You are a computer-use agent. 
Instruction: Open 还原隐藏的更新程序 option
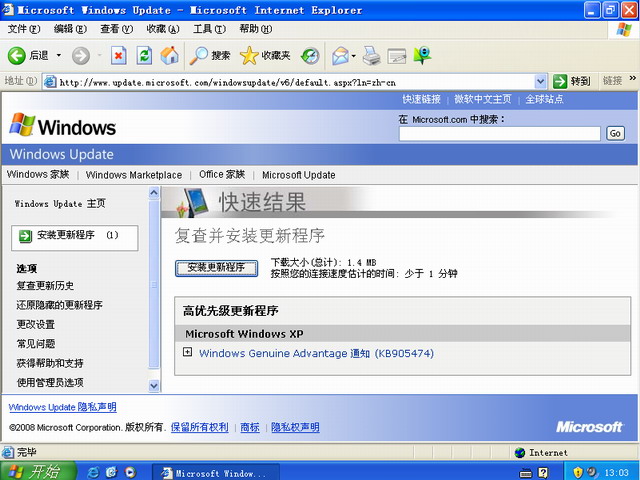59,305
